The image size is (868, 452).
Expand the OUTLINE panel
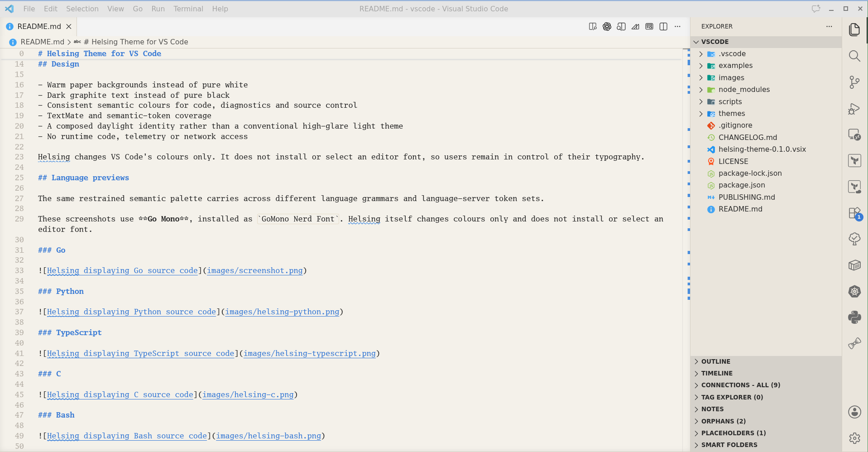pos(766,361)
